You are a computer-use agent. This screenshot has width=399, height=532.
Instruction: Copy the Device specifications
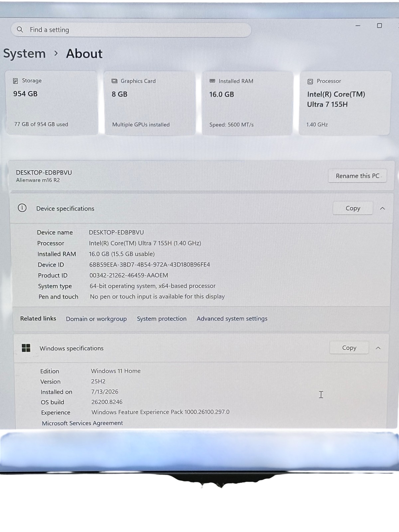pyautogui.click(x=353, y=208)
